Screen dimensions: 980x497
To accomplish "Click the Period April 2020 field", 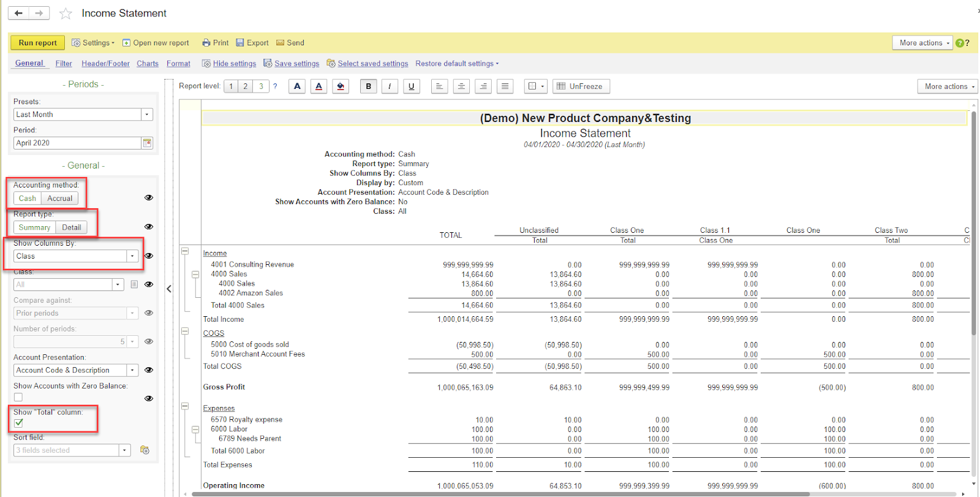I will click(x=77, y=143).
